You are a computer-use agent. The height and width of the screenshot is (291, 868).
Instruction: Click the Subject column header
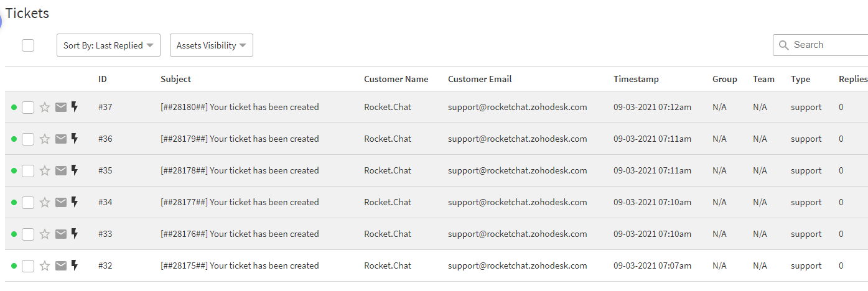pos(175,79)
